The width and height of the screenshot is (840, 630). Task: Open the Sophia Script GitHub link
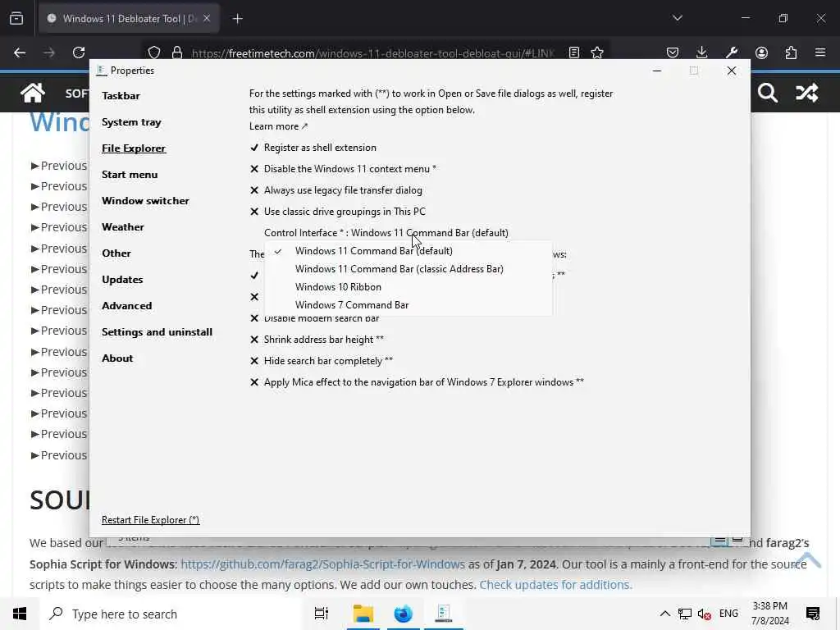(x=322, y=564)
